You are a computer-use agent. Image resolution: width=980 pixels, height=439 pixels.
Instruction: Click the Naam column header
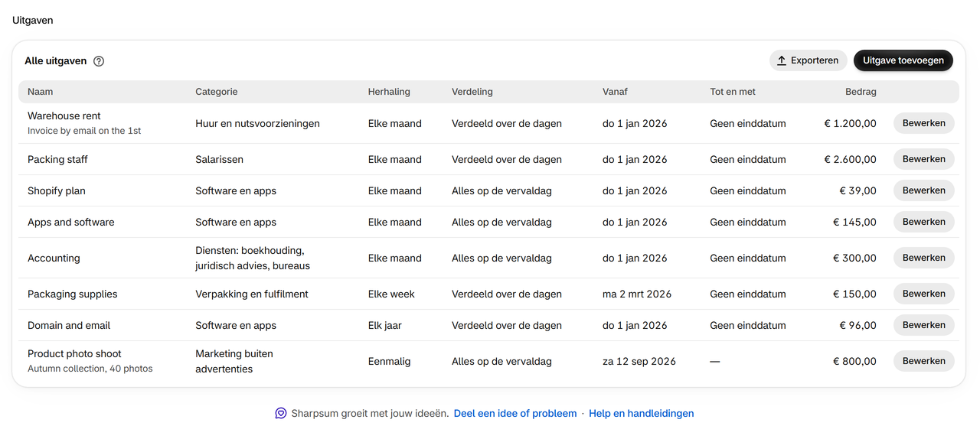(x=41, y=92)
